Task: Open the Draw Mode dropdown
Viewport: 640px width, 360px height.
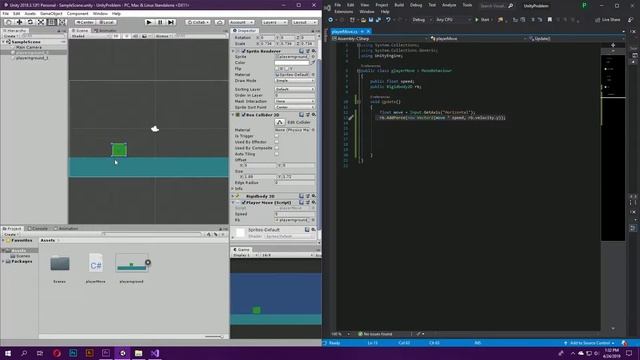Action: (294, 81)
